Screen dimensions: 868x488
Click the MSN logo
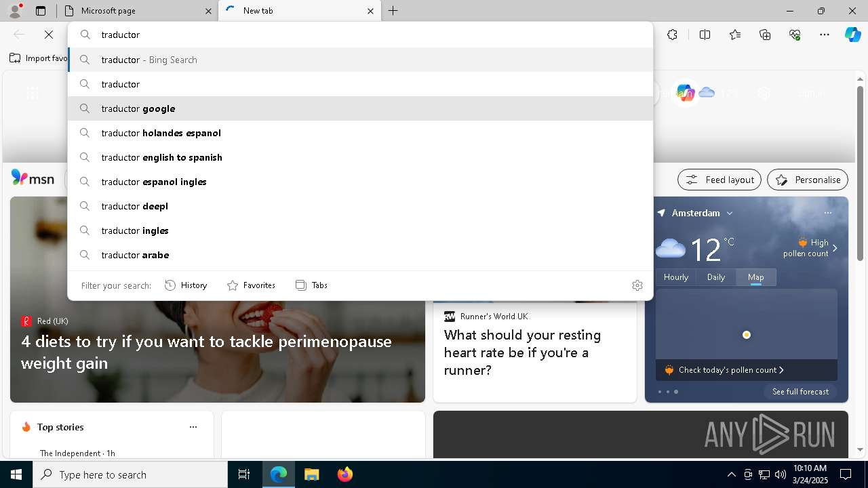pyautogui.click(x=33, y=178)
